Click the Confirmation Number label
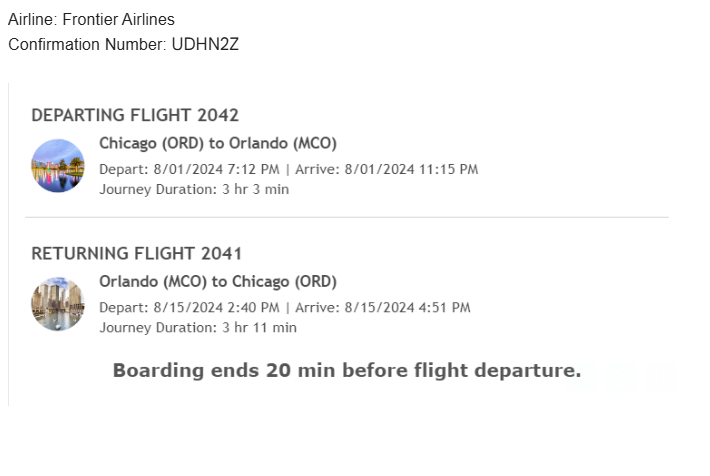The height and width of the screenshot is (476, 710). pos(87,44)
